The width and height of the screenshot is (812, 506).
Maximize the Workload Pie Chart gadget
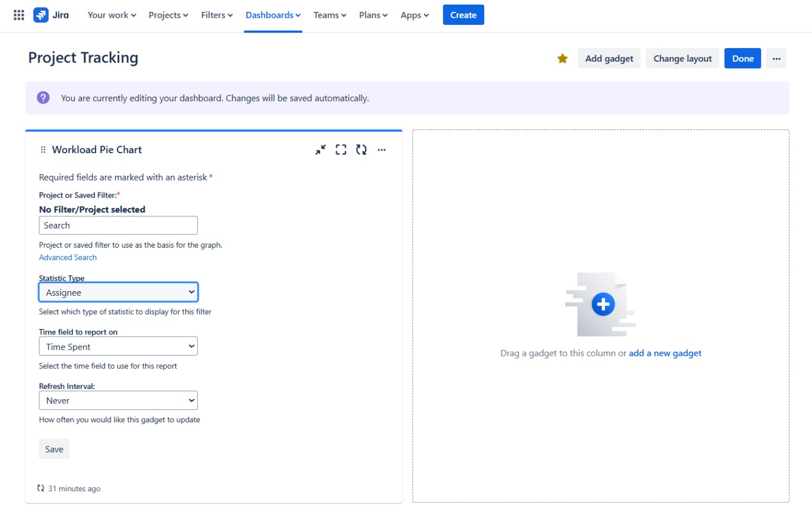pos(341,150)
